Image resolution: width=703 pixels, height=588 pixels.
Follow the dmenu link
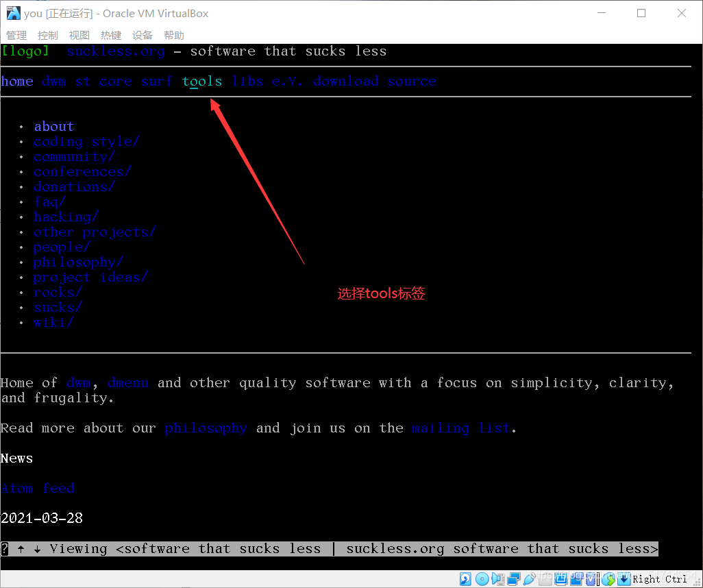(128, 383)
